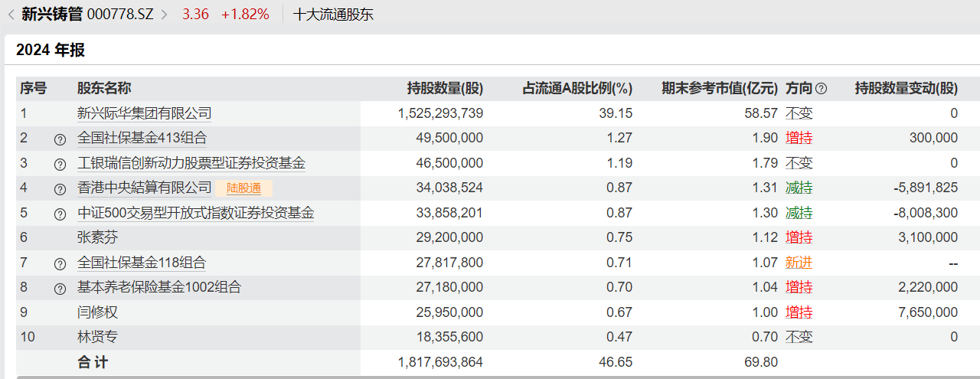980x379 pixels.
Task: Click question icon beside 基本养老保险基金1002组合
Action: click(x=60, y=289)
